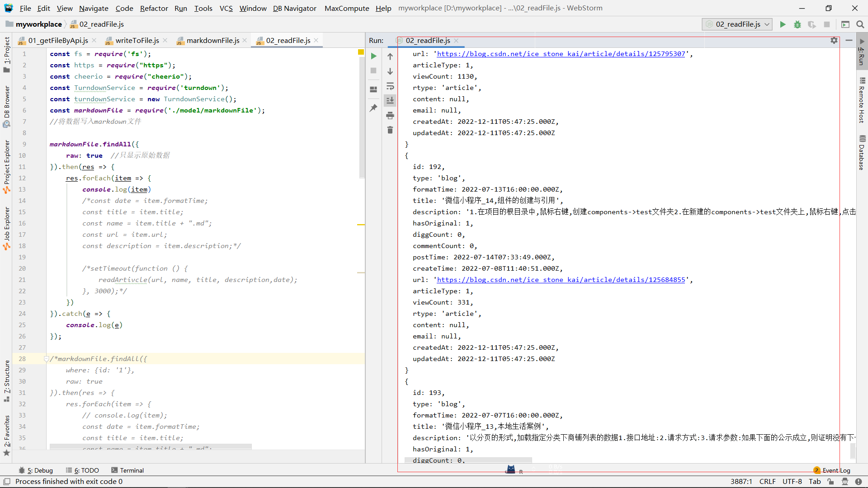Toggle tool window buttons at the status bar corner

click(x=7, y=482)
